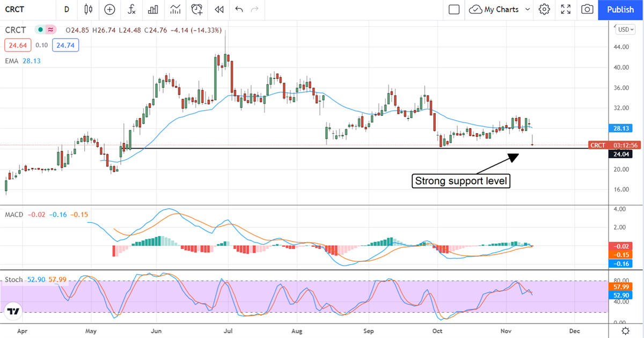Expand the My Charts dropdown arrow

pyautogui.click(x=527, y=10)
